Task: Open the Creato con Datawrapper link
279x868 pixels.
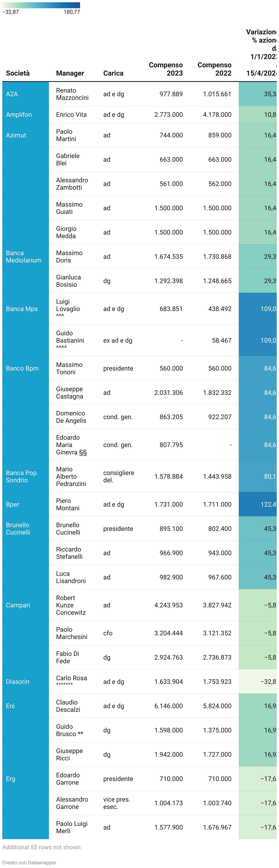Action: [29, 862]
